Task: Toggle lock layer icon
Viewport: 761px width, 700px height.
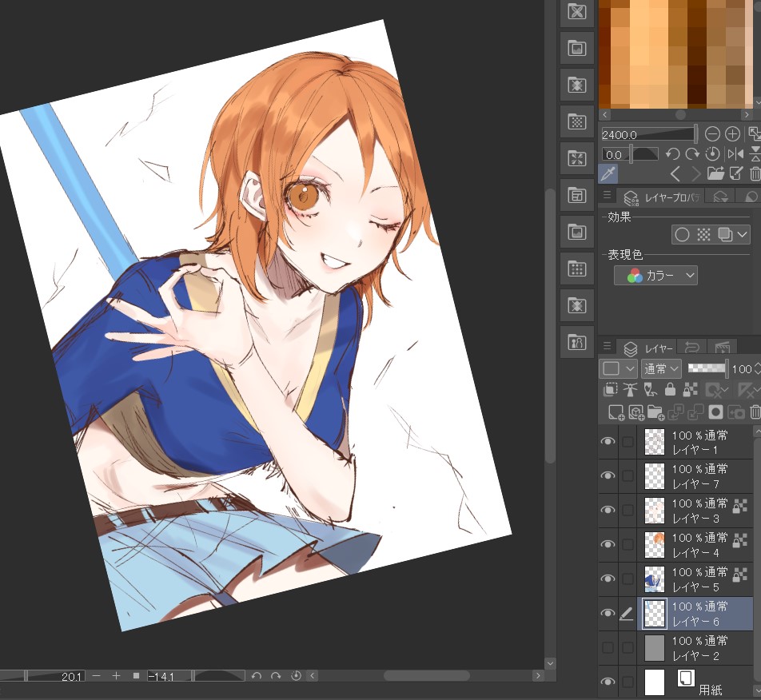Action: [670, 389]
